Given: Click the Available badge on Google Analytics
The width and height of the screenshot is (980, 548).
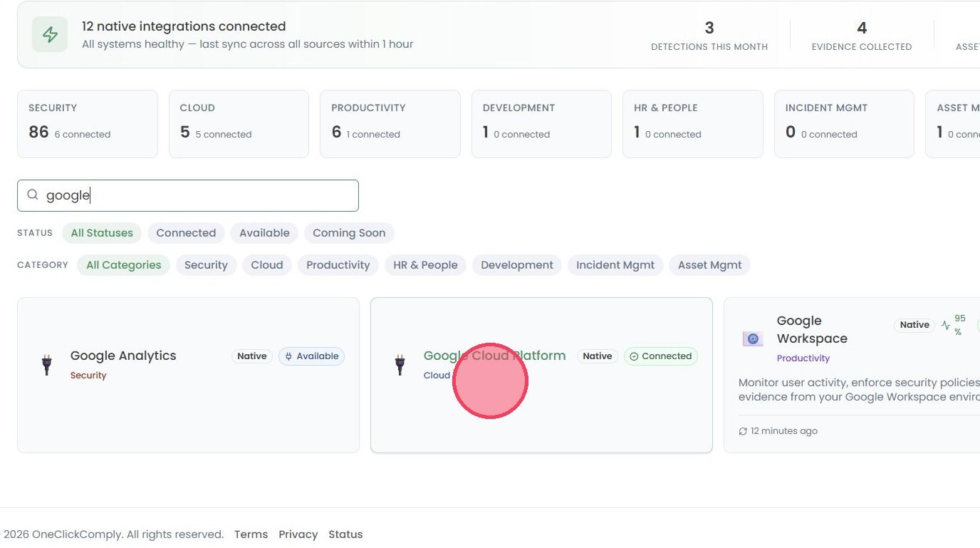Looking at the screenshot, I should click(311, 356).
